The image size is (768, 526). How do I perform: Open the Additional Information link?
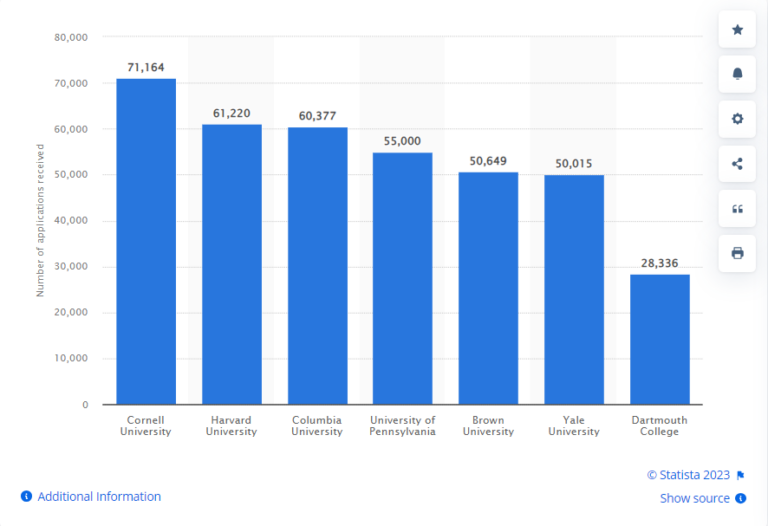pos(99,496)
